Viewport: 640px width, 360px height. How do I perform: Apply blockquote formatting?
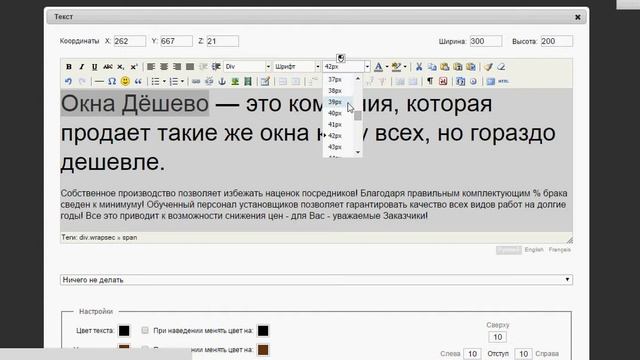(x=138, y=82)
